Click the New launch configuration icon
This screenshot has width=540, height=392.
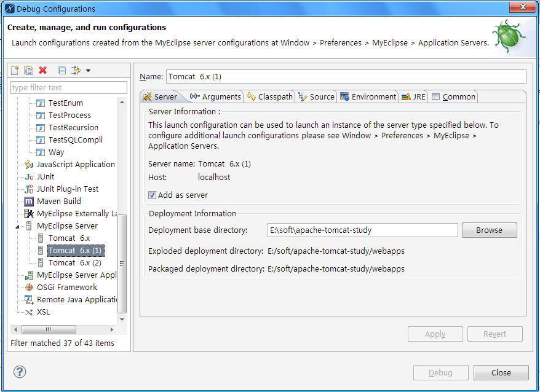(15, 70)
